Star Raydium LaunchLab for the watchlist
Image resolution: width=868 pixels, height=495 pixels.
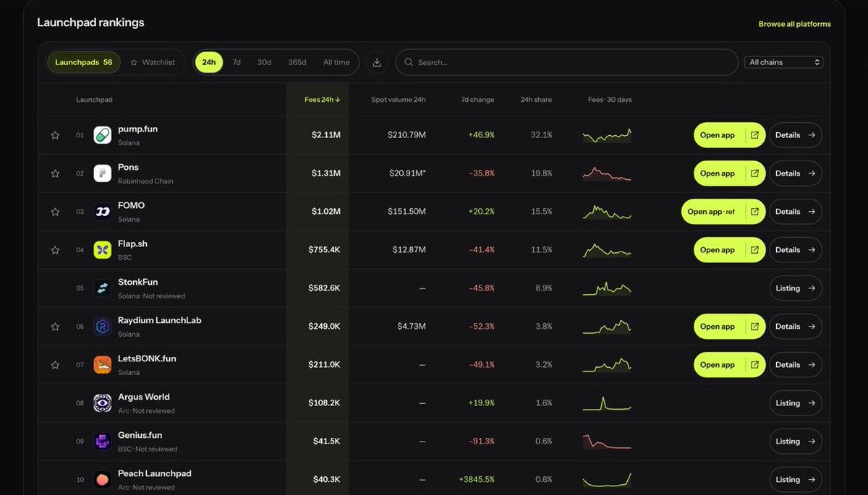click(x=55, y=327)
